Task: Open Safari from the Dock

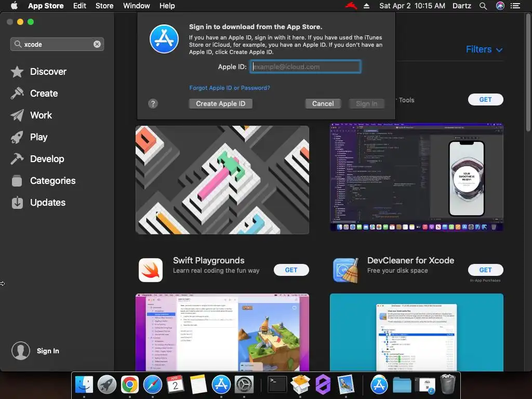Action: point(153,384)
